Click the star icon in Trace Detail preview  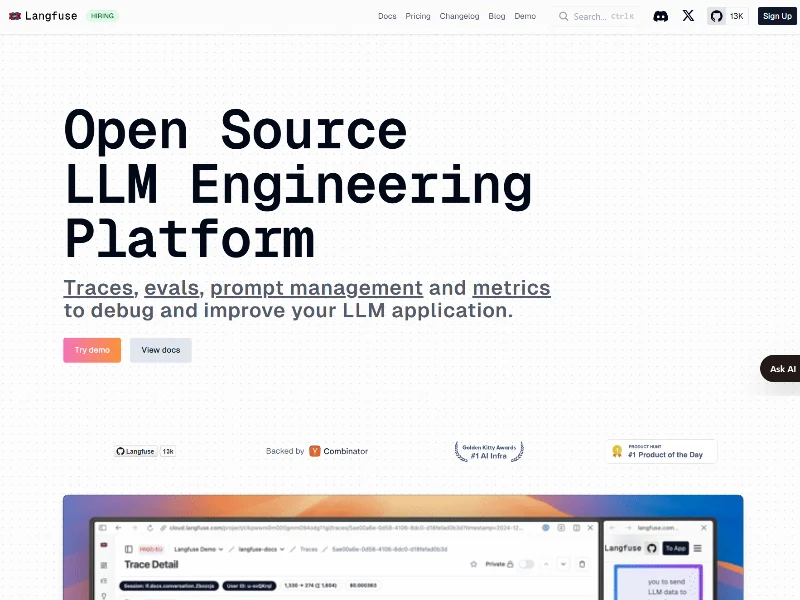473,564
